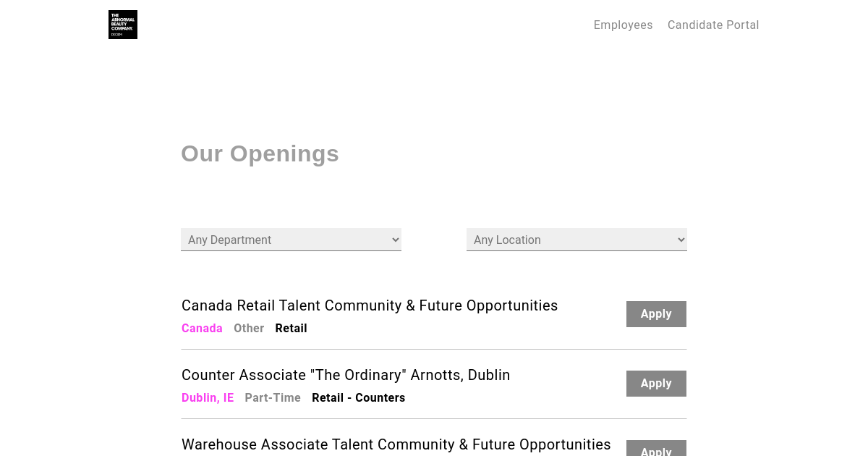Click the pink Canada location tag
The image size is (868, 456).
(x=202, y=329)
